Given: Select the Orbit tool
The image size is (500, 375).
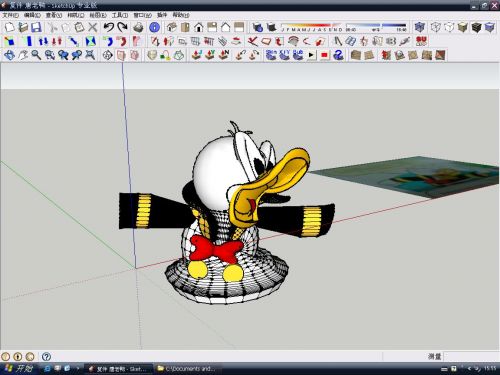Looking at the screenshot, I should coord(9,55).
